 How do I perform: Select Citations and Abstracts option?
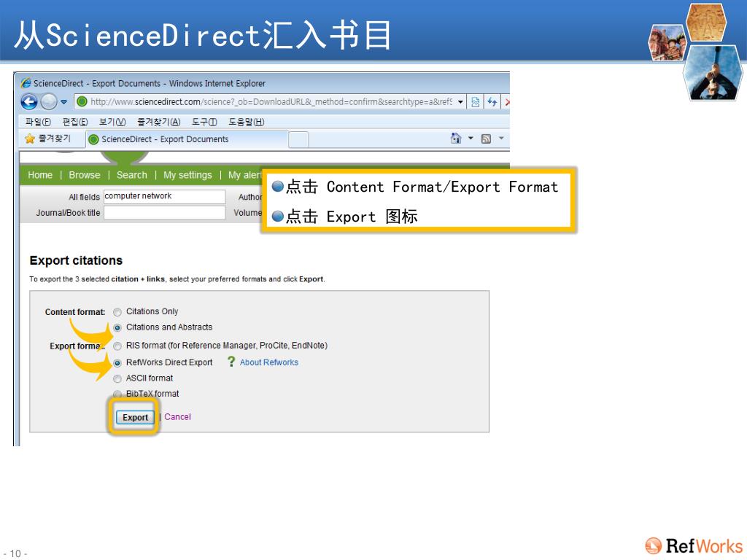coord(117,327)
